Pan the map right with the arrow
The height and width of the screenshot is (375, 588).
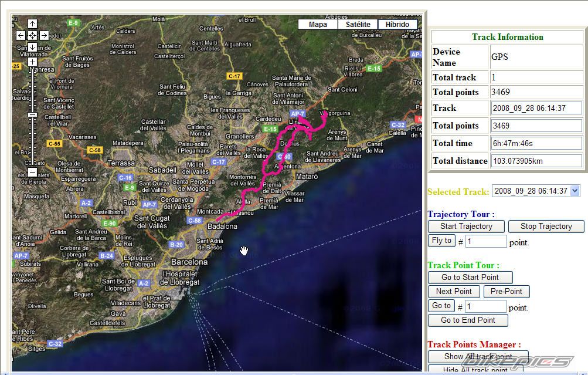coord(44,36)
